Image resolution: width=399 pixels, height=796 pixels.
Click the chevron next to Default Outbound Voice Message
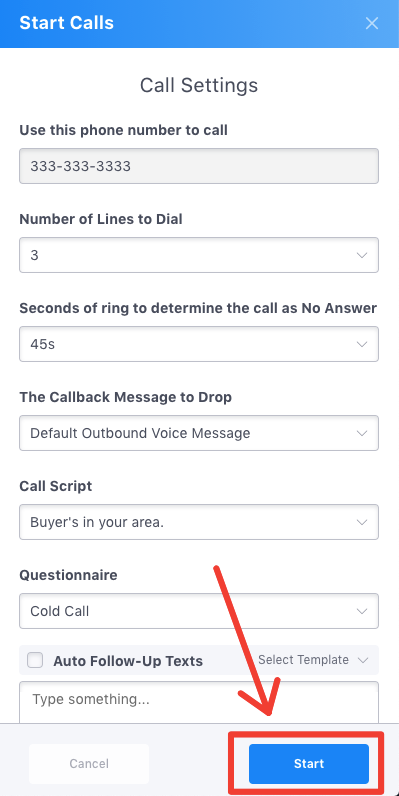click(x=362, y=433)
